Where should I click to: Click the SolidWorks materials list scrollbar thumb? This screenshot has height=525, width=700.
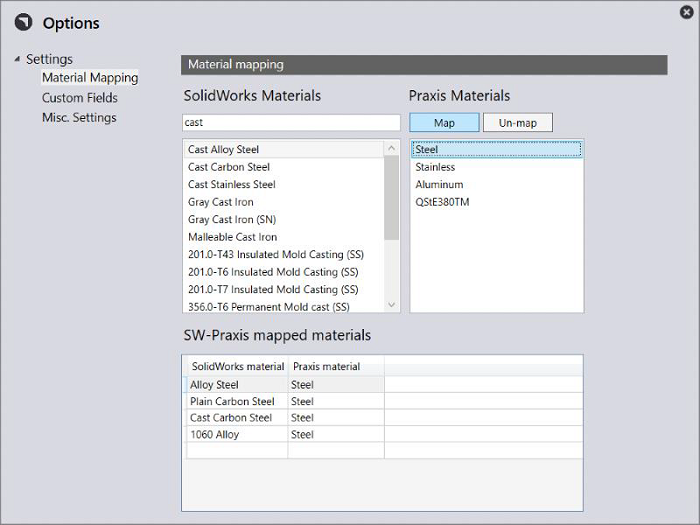click(392, 197)
